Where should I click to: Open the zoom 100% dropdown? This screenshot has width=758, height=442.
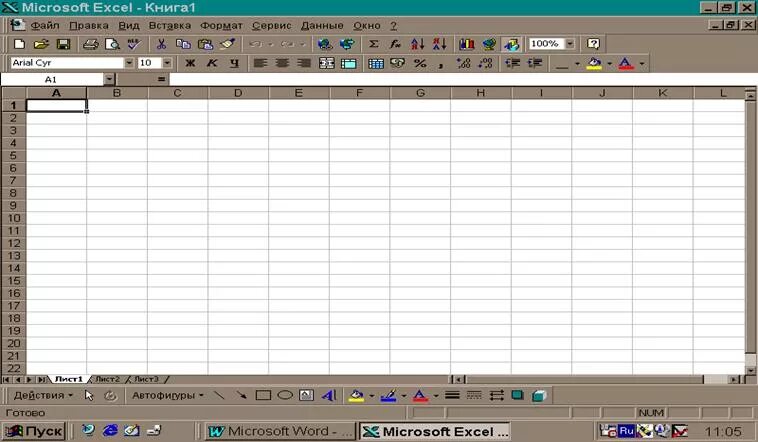(x=570, y=44)
